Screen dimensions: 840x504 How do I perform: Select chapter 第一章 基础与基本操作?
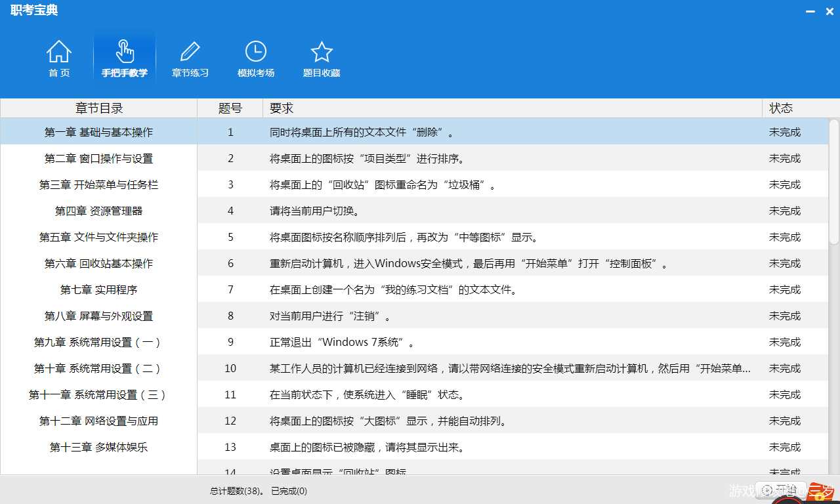[98, 132]
